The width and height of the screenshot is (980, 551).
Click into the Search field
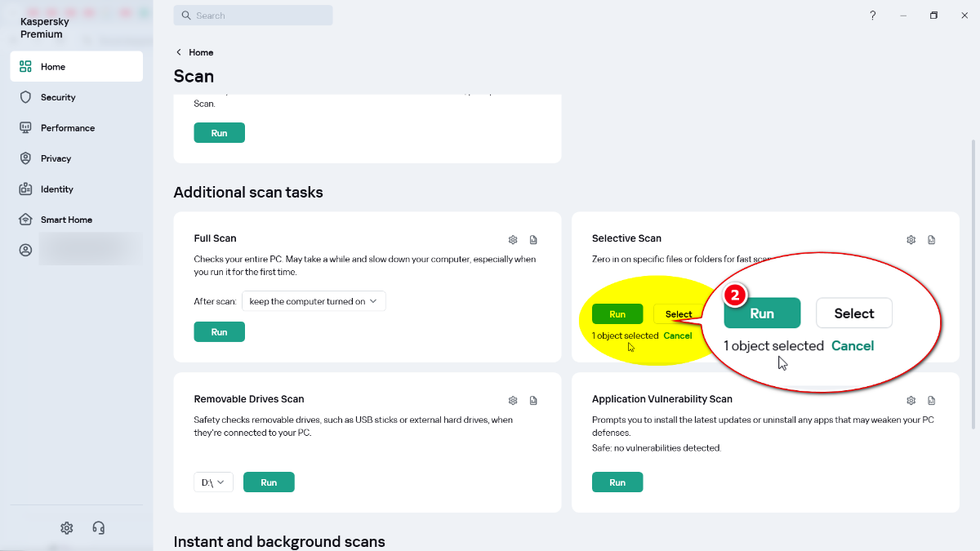pos(253,16)
